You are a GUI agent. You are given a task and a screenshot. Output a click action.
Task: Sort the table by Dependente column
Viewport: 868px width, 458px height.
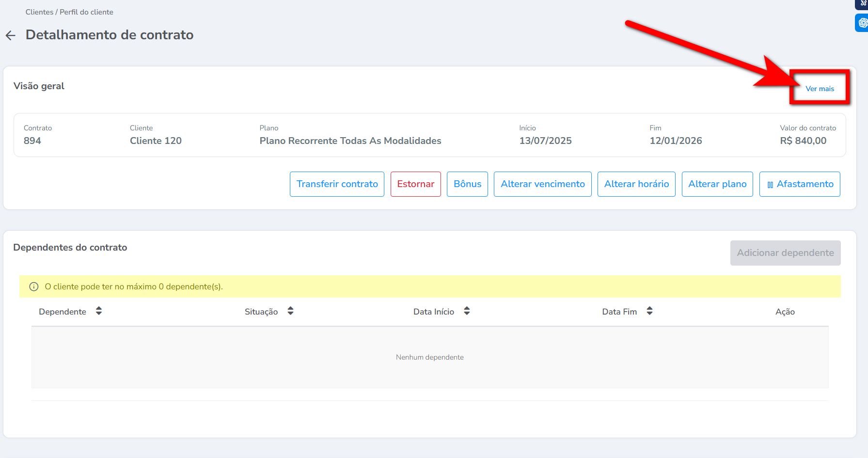coord(99,311)
